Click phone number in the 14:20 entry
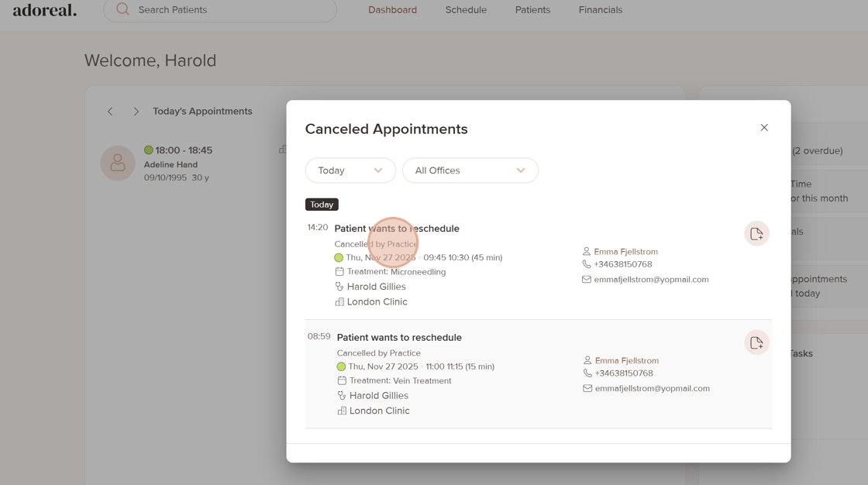Image resolution: width=868 pixels, height=485 pixels. tap(623, 264)
